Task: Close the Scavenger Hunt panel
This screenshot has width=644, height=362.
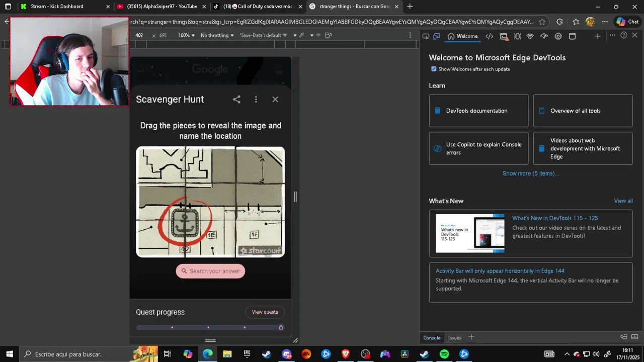Action: [275, 100]
